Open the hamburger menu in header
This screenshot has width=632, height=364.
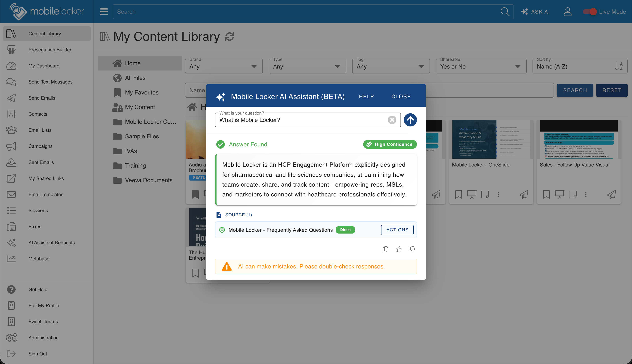coord(104,12)
